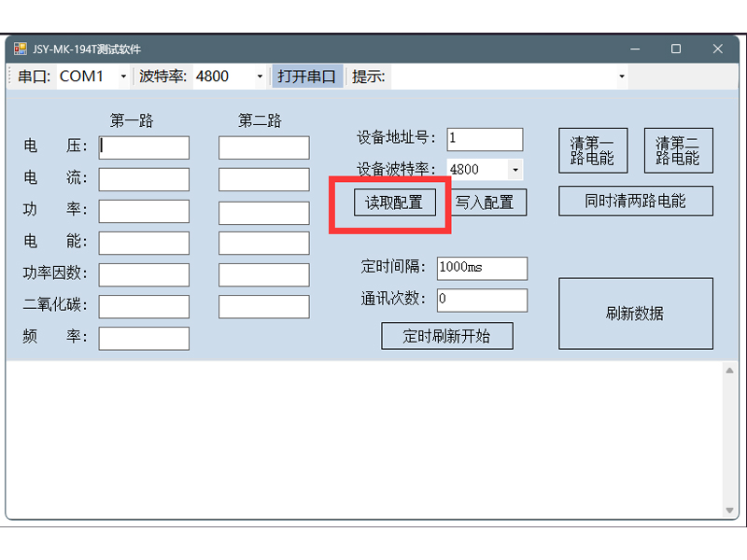Click the channel two 电流 current input box
This screenshot has height=560, width=747.
click(262, 178)
